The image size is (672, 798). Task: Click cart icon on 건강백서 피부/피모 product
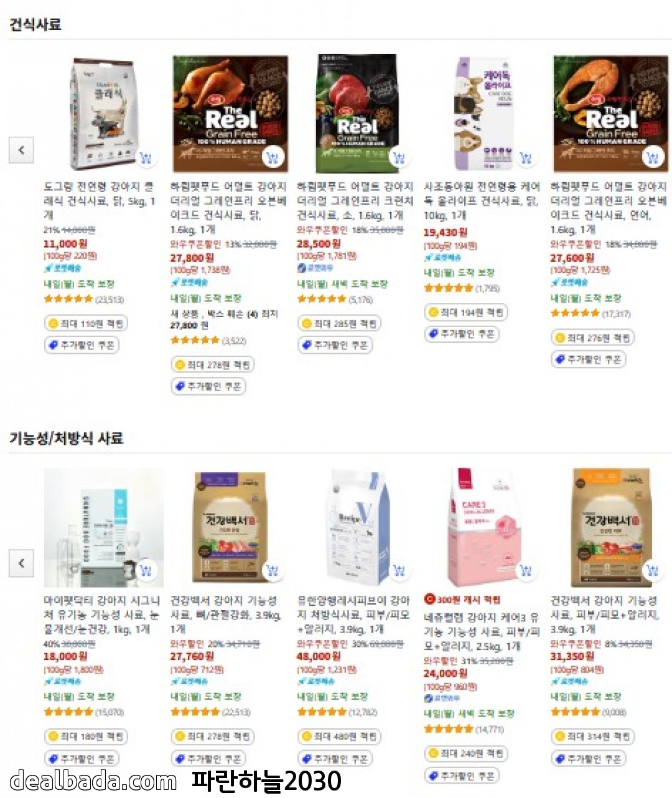(653, 570)
